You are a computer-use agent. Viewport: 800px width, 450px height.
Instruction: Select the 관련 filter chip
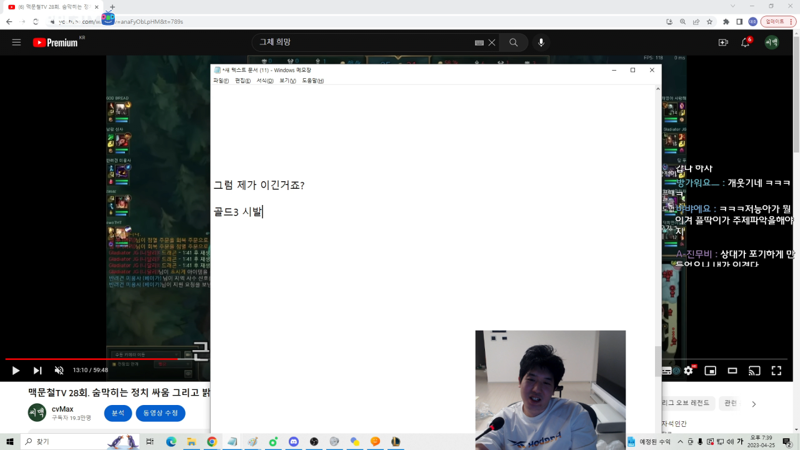(x=731, y=403)
